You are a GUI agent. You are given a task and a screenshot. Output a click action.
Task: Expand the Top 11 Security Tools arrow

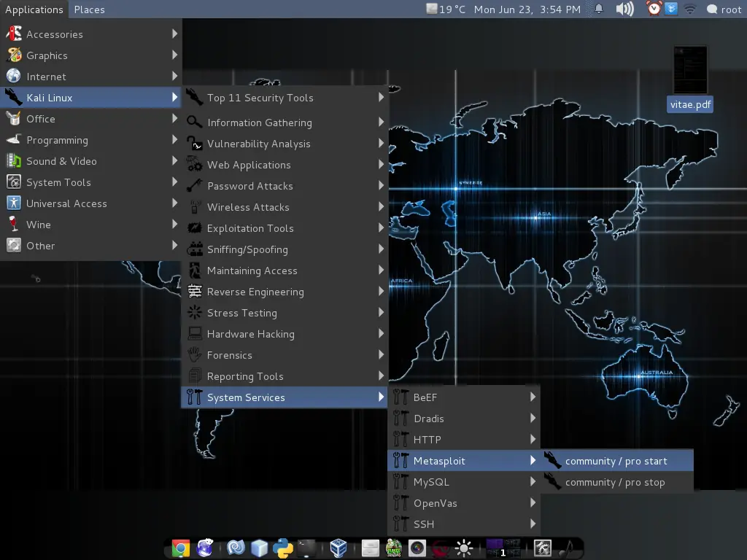[381, 97]
